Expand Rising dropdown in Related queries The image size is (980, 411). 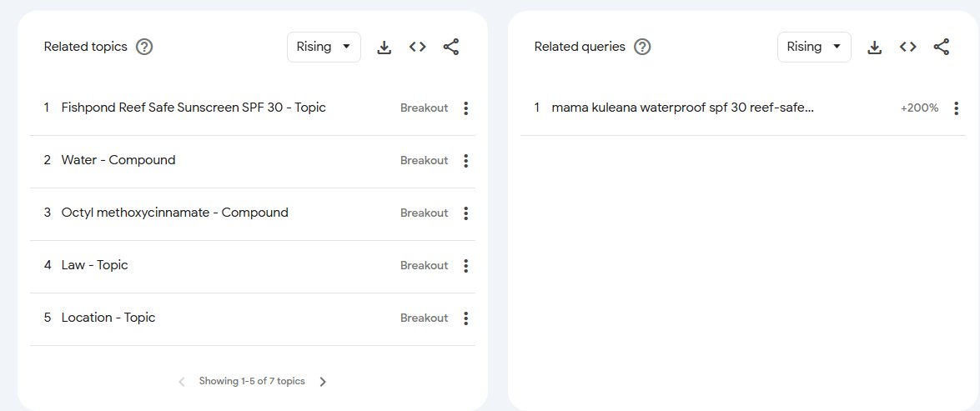(814, 47)
